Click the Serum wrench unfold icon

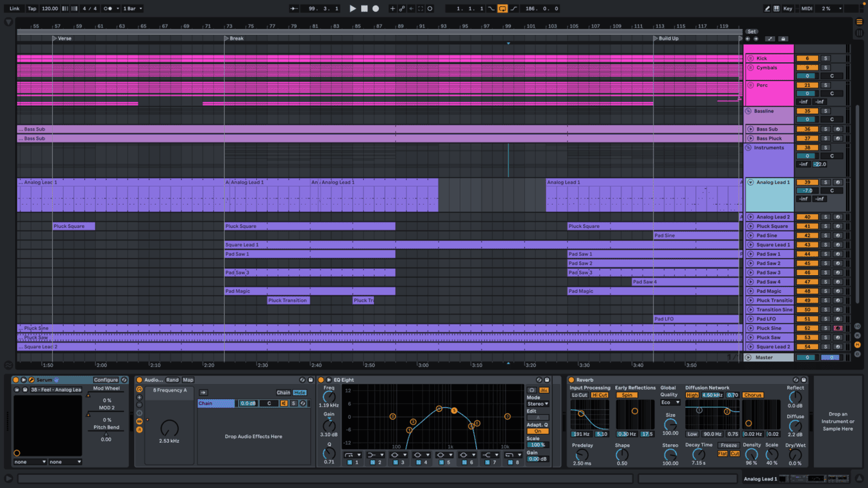click(x=32, y=380)
